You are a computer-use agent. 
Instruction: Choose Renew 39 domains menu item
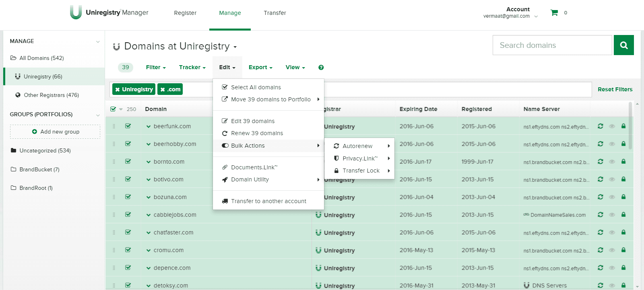[268, 133]
